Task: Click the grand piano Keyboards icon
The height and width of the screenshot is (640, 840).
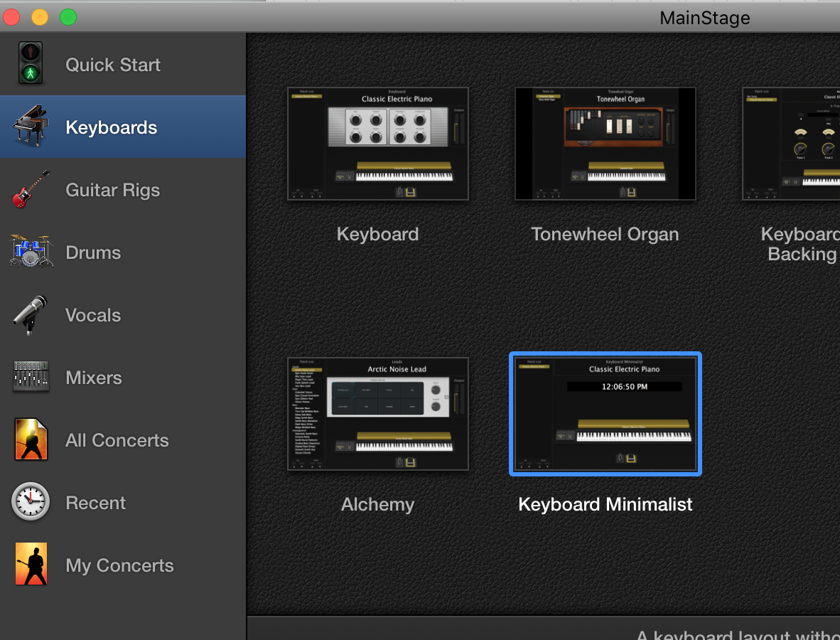Action: click(x=31, y=127)
